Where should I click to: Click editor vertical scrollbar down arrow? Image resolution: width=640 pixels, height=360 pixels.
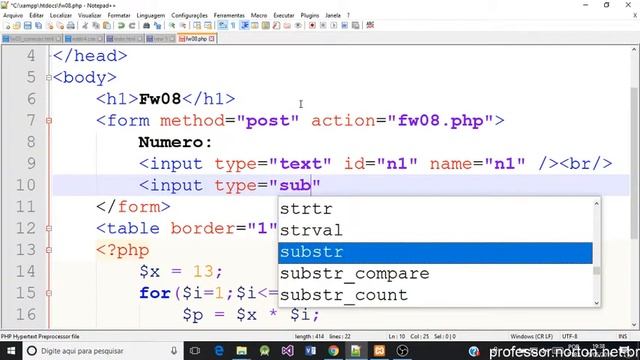(634, 324)
